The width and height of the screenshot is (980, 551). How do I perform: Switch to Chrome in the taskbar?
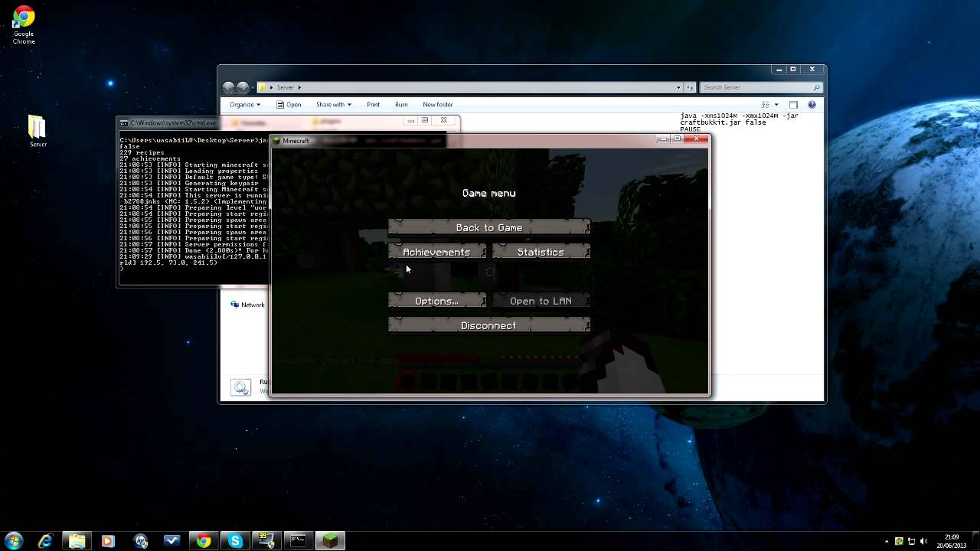pos(203,541)
